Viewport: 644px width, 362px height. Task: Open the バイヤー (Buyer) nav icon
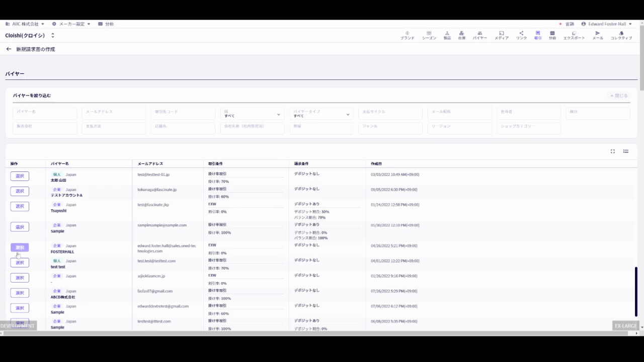pyautogui.click(x=479, y=35)
